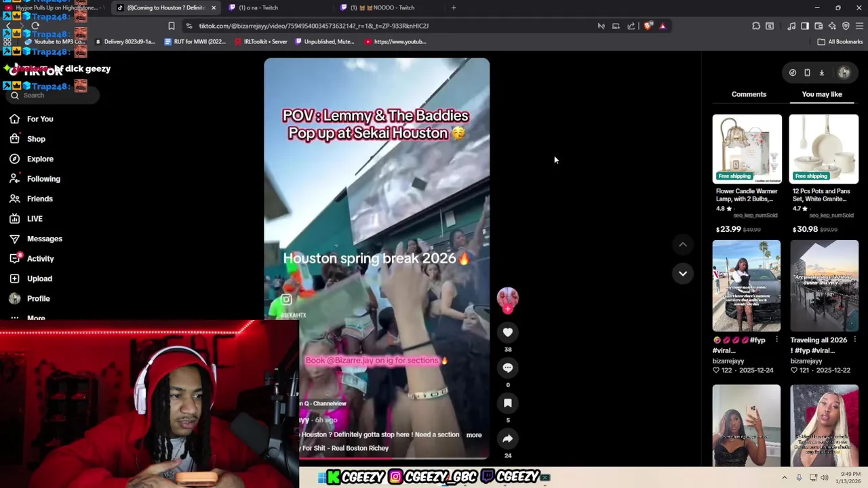The image size is (868, 488).
Task: Switch to the You may like tab
Action: [822, 94]
